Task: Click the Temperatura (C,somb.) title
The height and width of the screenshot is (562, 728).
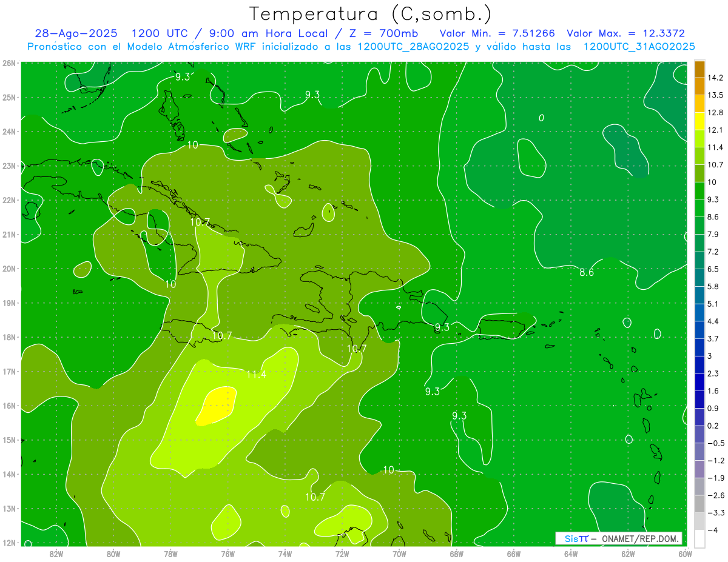Action: tap(371, 13)
